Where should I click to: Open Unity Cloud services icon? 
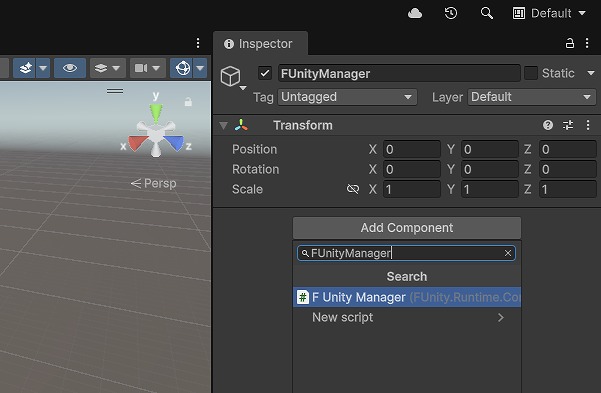tap(415, 13)
